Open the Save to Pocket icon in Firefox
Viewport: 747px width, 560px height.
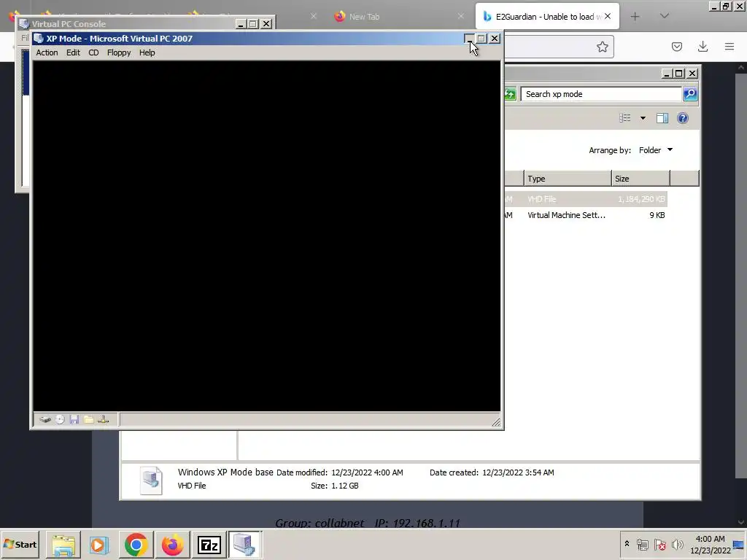tap(676, 47)
